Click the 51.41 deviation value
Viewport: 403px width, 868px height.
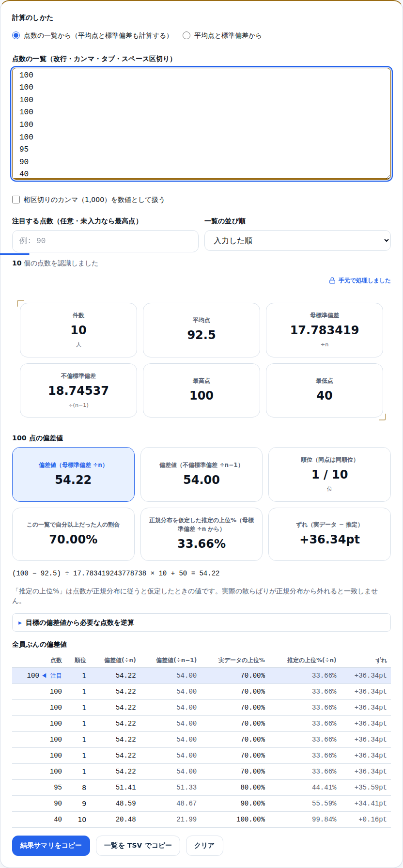125,787
